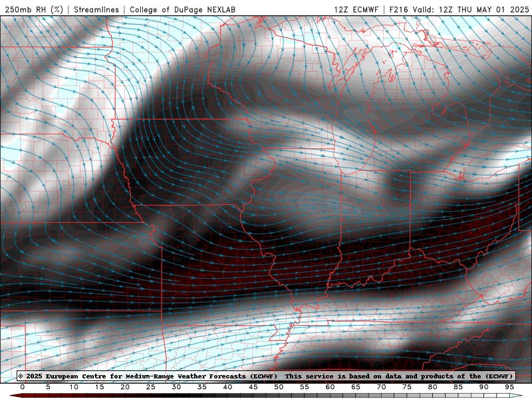Click the "12Z ECMWF" model label
This screenshot has height=399, width=532.
click(356, 9)
